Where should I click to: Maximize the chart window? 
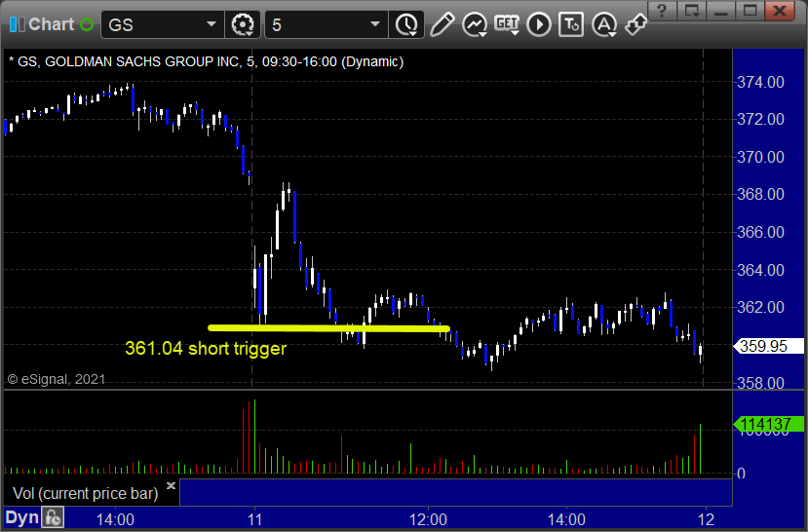750,10
